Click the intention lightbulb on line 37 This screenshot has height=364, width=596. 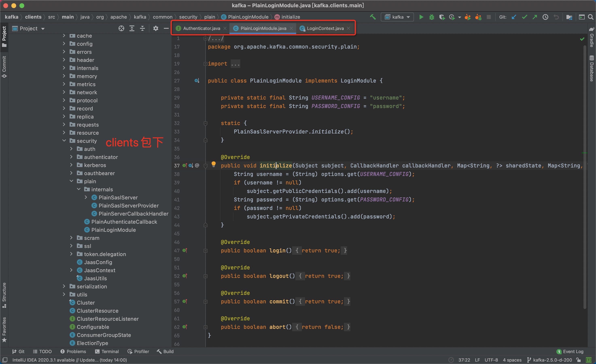click(x=213, y=164)
